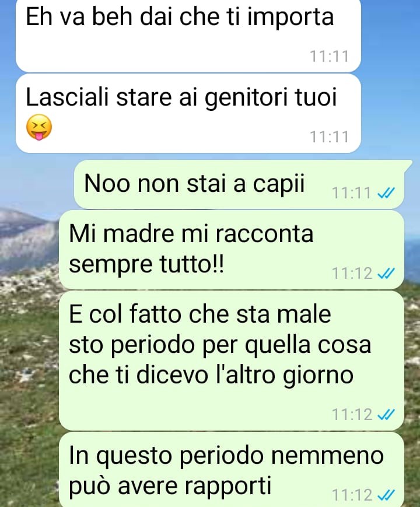Select 'Mi madre mi racconta sempre tutto!!' message
The image size is (420, 507).
(232, 250)
